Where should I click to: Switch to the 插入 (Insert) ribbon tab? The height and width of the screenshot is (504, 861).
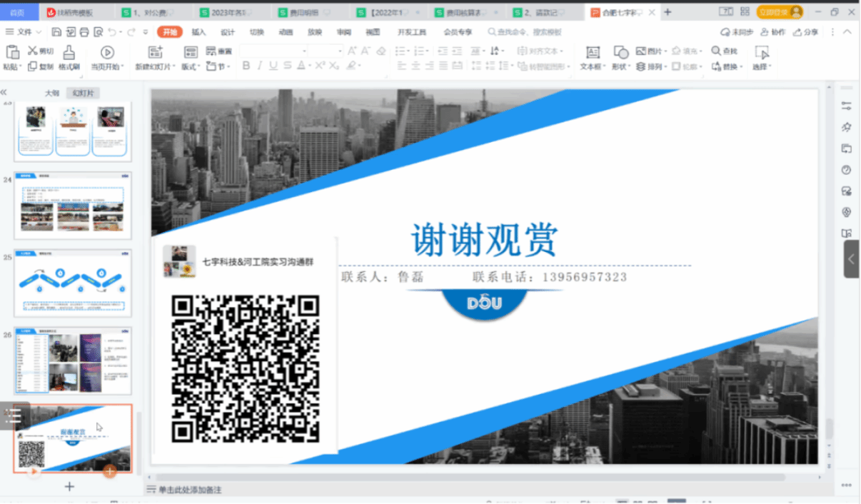click(198, 32)
